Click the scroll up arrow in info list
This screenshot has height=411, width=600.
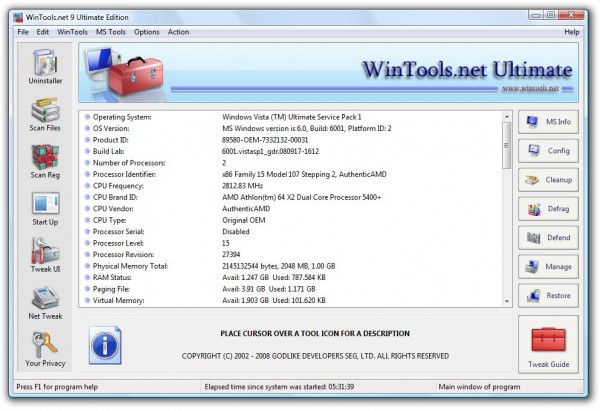pos(507,116)
